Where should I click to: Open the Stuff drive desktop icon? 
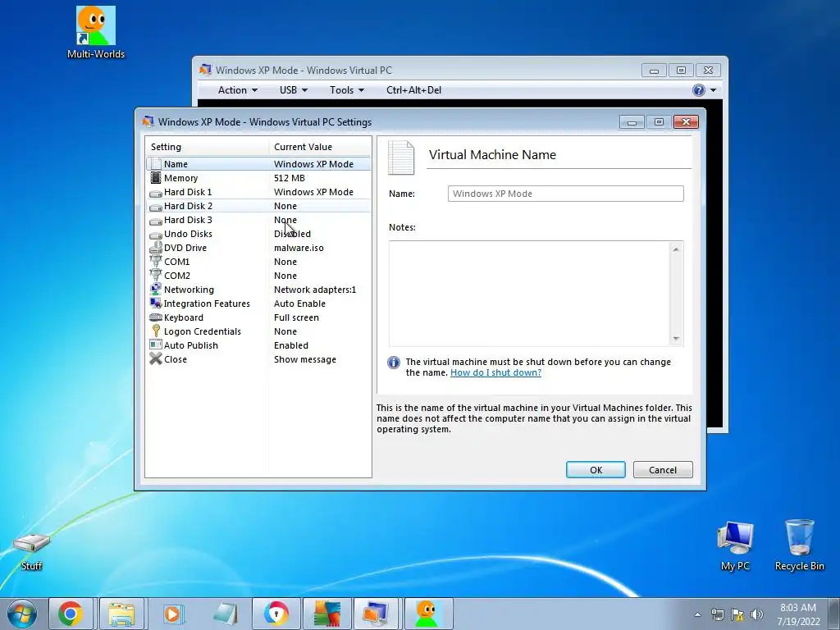pos(32,551)
